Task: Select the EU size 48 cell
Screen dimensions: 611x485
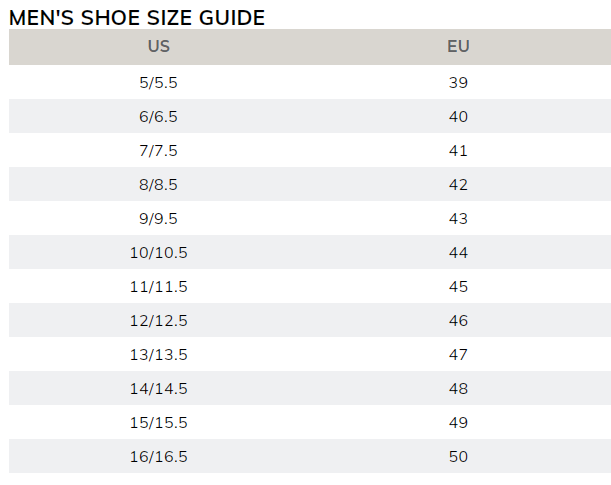Action: [458, 389]
